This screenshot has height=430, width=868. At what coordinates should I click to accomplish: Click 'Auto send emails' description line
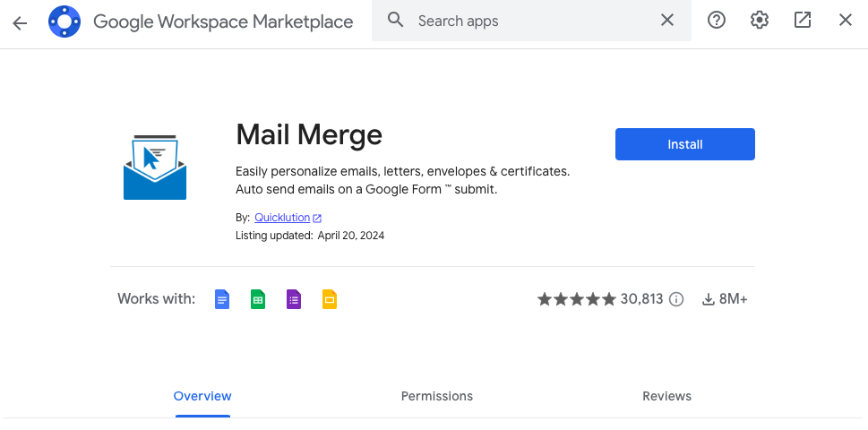coord(366,189)
